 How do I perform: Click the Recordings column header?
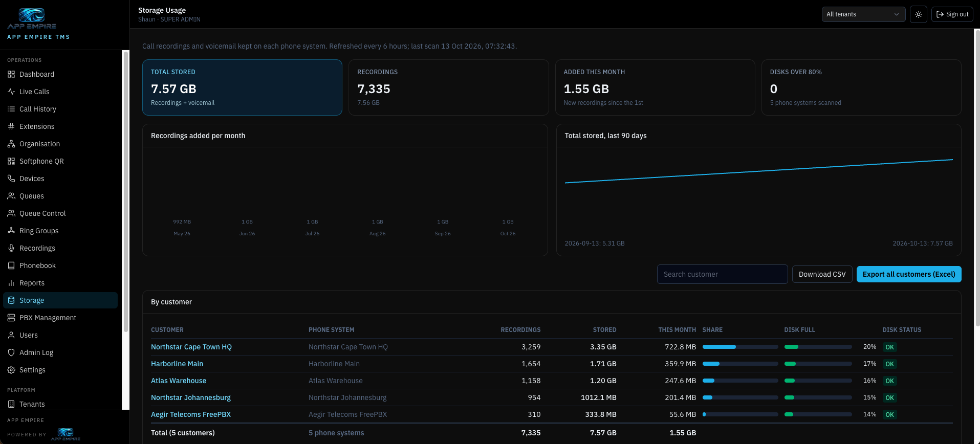point(520,330)
